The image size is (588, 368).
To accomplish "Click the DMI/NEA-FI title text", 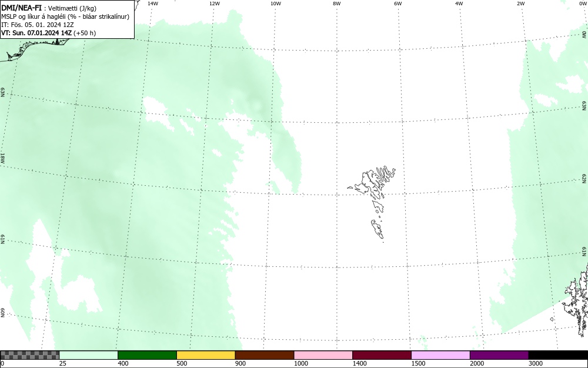I will (21, 8).
